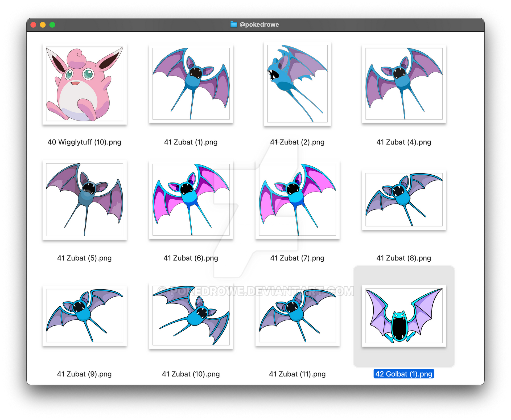
Task: Maximize the window with the green button
Action: pyautogui.click(x=52, y=25)
